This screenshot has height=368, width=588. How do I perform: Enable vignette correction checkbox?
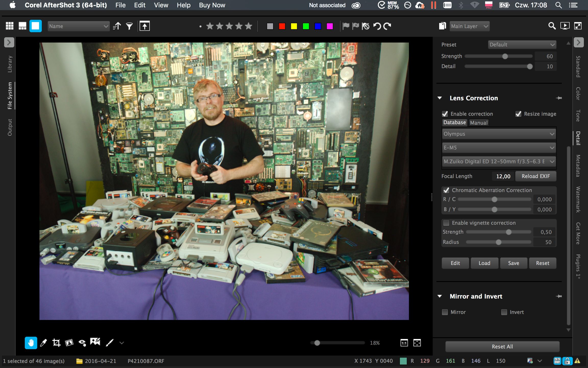tap(446, 223)
